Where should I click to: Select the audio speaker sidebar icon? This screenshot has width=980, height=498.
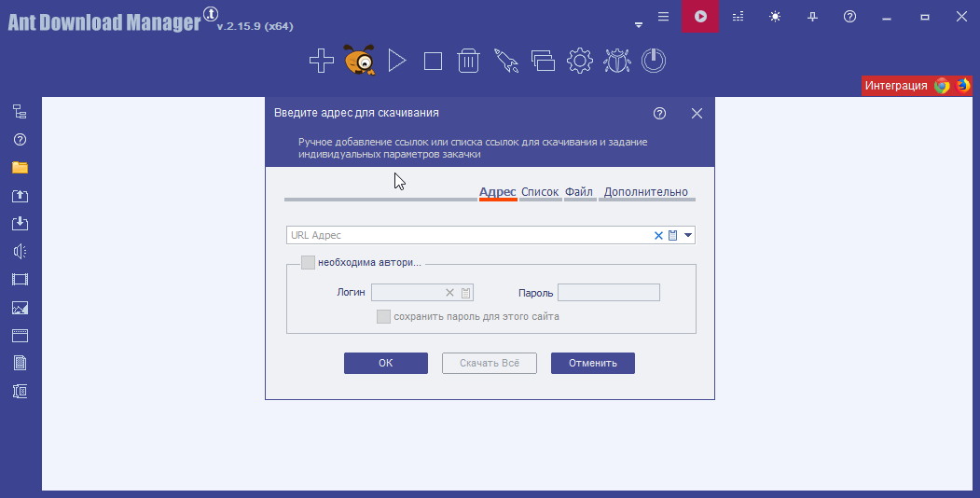(20, 251)
